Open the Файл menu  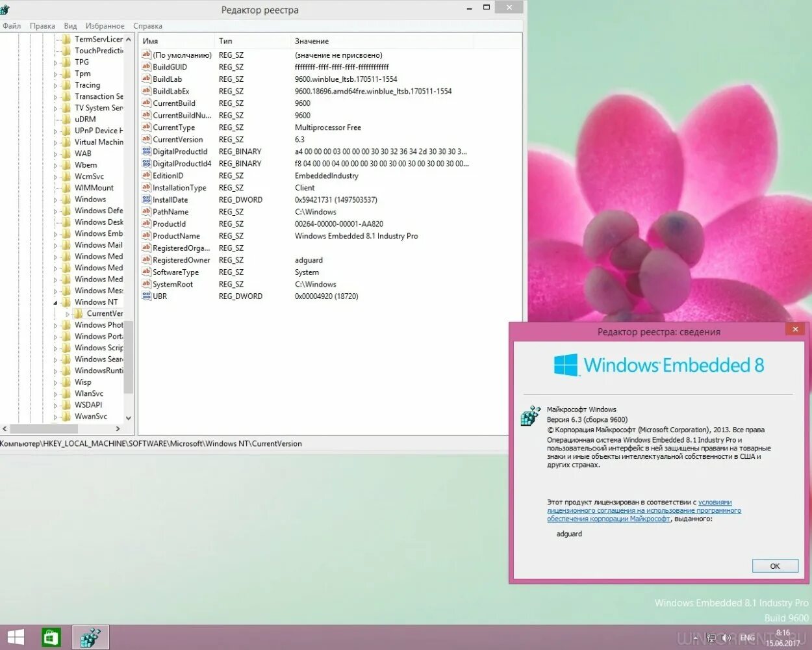12,26
